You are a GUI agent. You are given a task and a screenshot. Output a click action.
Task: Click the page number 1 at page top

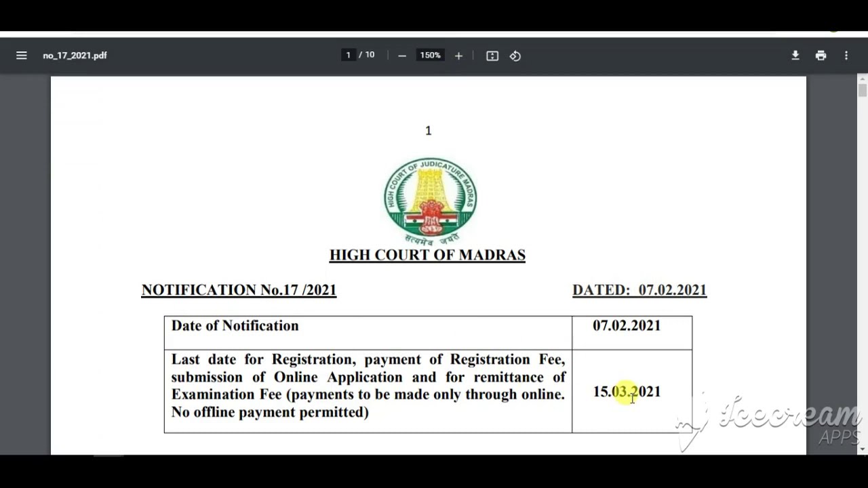point(429,130)
